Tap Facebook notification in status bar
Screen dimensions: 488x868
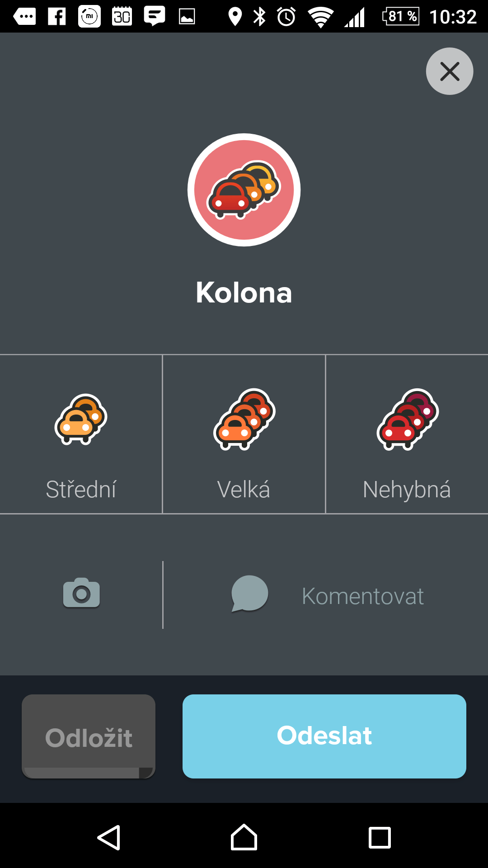pyautogui.click(x=57, y=17)
